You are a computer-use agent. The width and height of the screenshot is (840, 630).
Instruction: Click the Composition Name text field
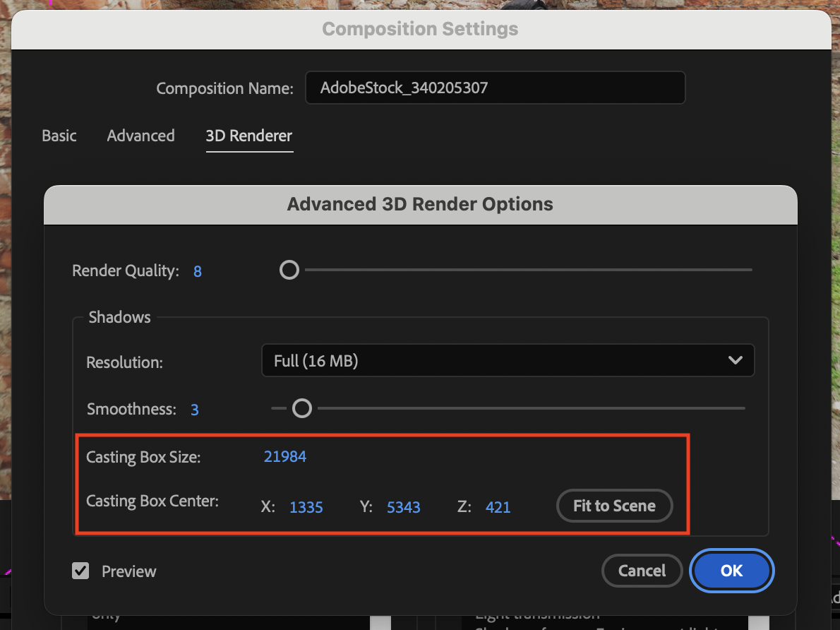pyautogui.click(x=494, y=88)
